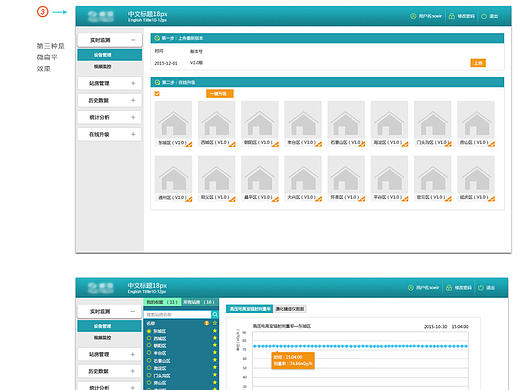Click the round icon in 第一步 section header
This screenshot has height=390, width=520.
click(x=157, y=38)
